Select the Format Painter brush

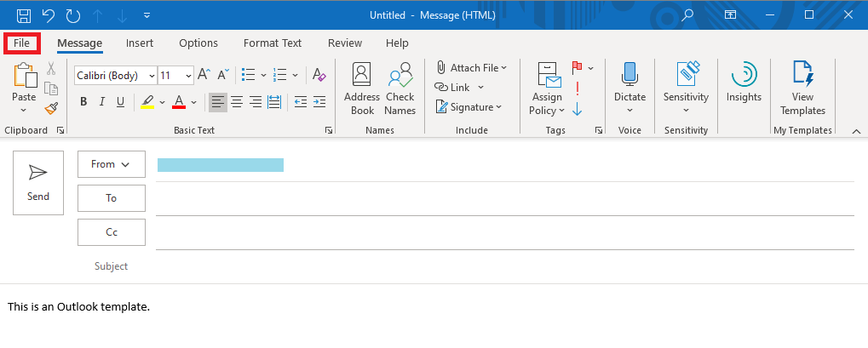(x=51, y=108)
